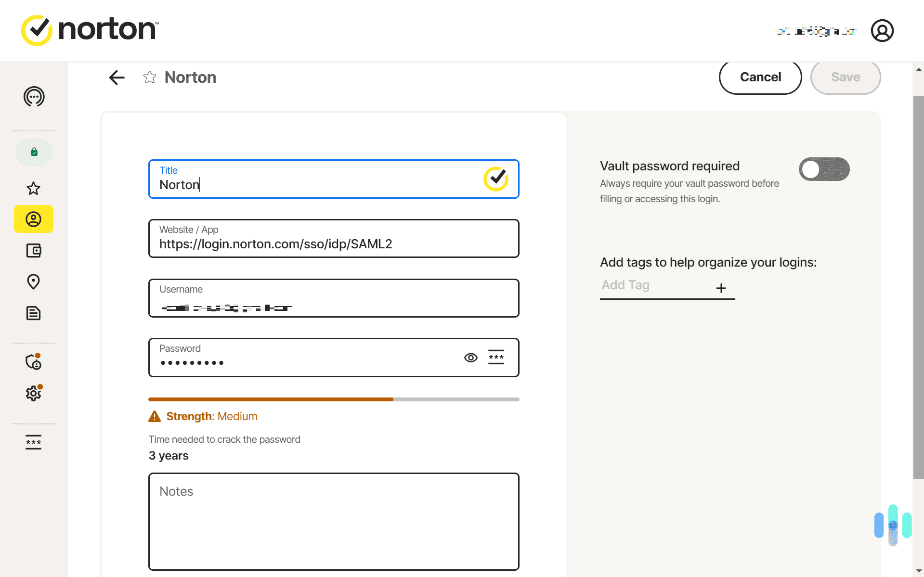Image resolution: width=924 pixels, height=577 pixels.
Task: Toggle Vault password required switch
Action: 824,169
